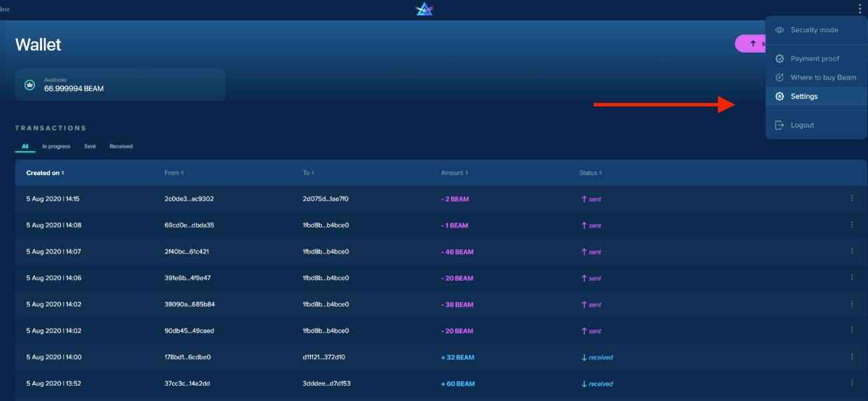Click the Settings gear icon in menu
This screenshot has height=401, width=868.
click(779, 97)
